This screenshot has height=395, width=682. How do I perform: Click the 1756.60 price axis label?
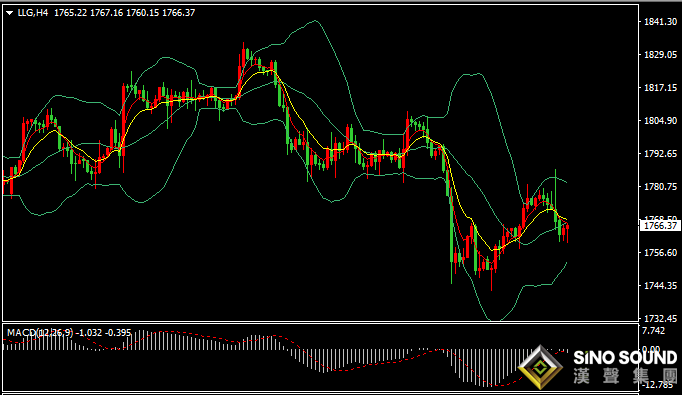(x=660, y=253)
